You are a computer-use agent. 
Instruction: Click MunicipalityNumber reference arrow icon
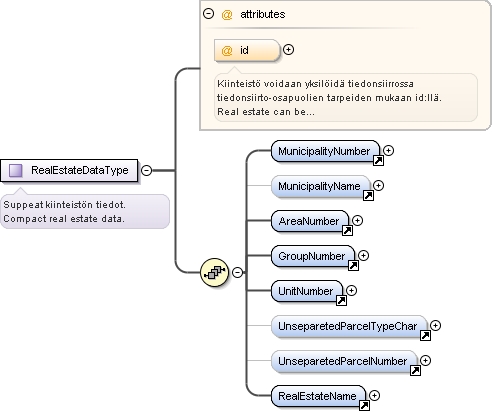378,160
